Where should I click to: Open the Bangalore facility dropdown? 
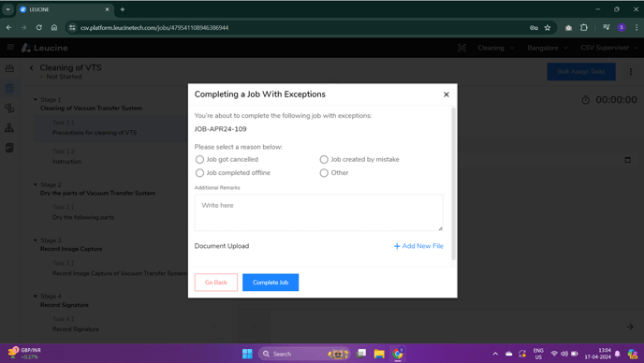548,48
